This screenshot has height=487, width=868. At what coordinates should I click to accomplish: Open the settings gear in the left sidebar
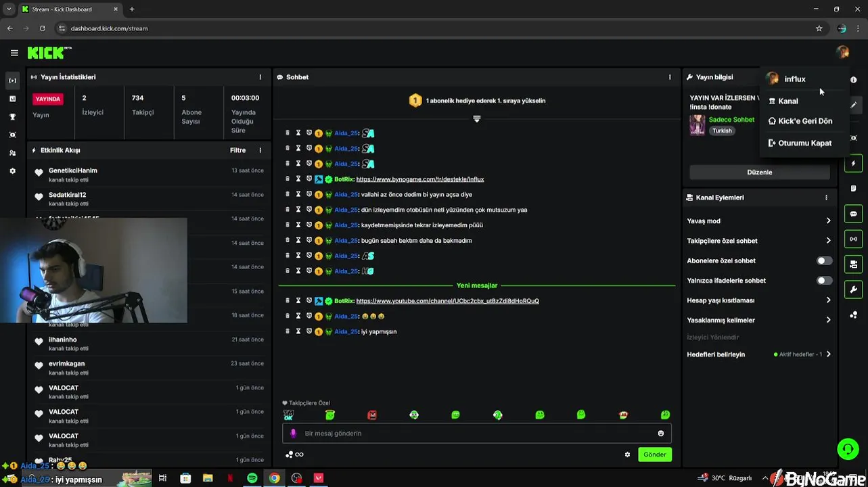pos(12,172)
